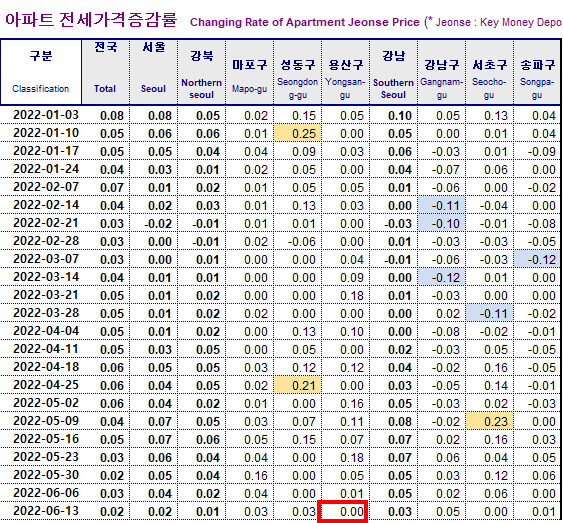Click the 0.16 Yongsan-gu cell on 2022-05-02
The width and height of the screenshot is (563, 523).
[x=345, y=403]
